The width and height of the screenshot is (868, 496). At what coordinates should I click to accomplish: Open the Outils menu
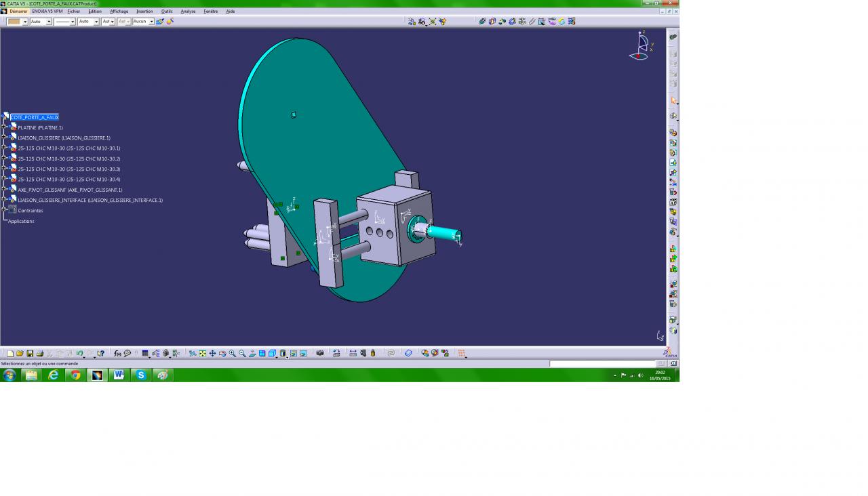tap(167, 12)
